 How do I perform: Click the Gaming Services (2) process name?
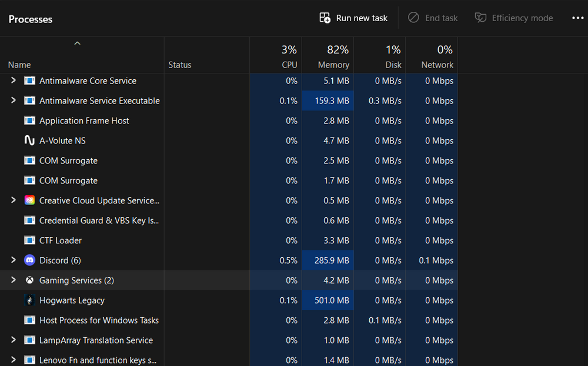pos(76,280)
